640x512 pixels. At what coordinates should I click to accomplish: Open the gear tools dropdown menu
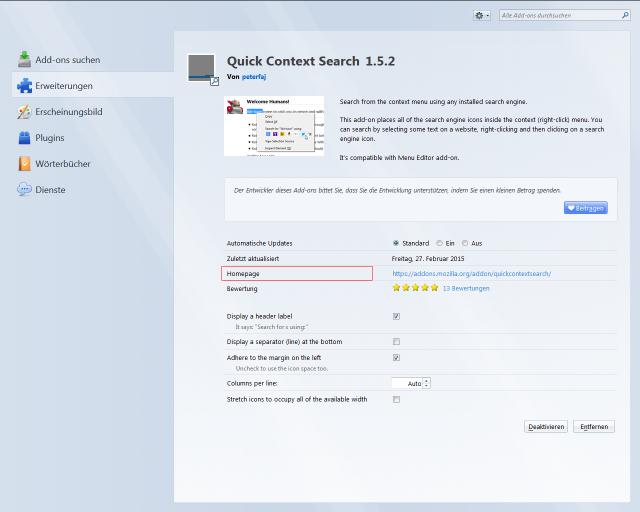click(x=482, y=16)
